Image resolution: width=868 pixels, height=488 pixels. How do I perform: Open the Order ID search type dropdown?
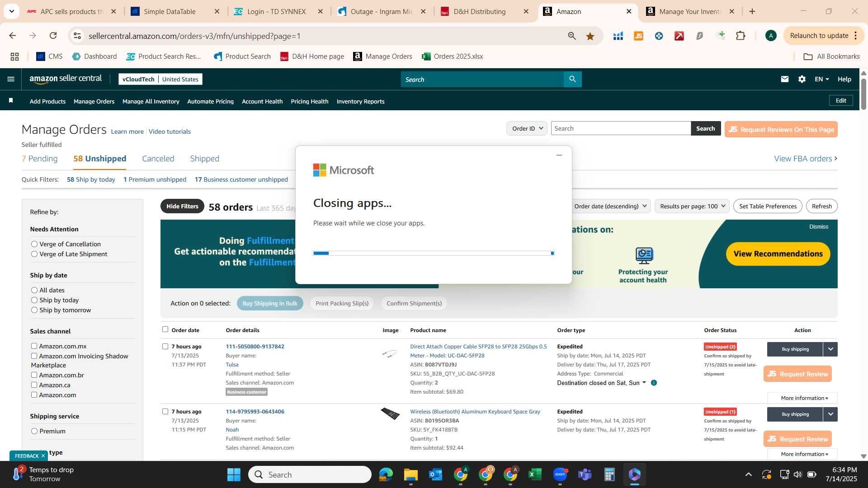(527, 128)
